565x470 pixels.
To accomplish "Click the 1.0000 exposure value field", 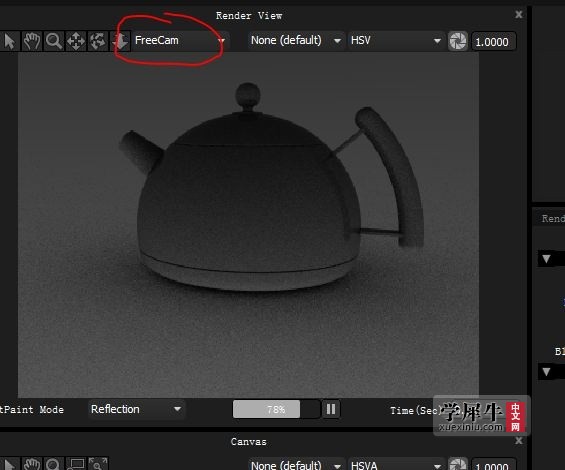I will click(x=493, y=42).
